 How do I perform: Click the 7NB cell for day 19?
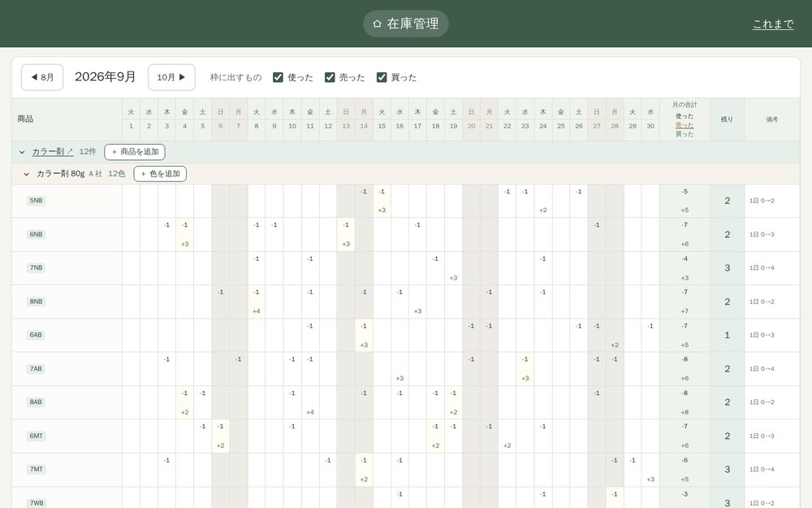453,268
